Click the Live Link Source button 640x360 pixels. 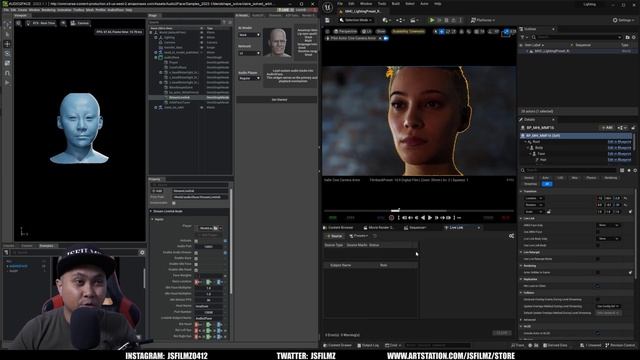point(334,236)
